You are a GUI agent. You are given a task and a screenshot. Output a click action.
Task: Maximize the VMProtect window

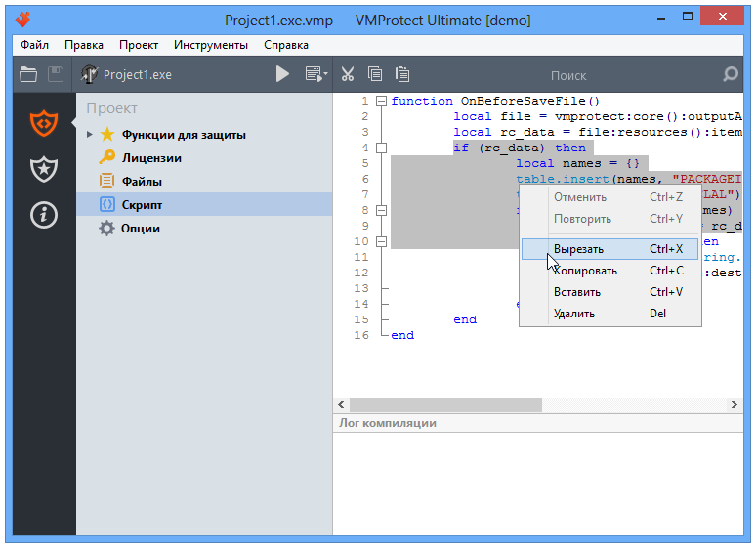coord(688,17)
